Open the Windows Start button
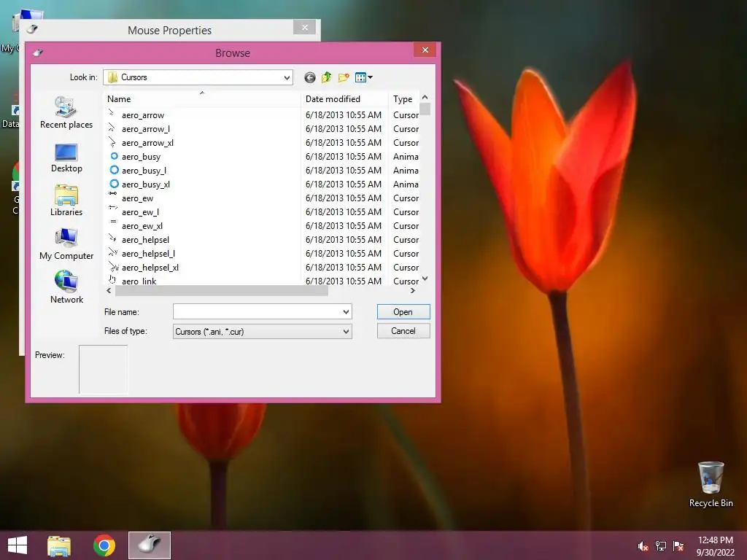 tap(18, 545)
